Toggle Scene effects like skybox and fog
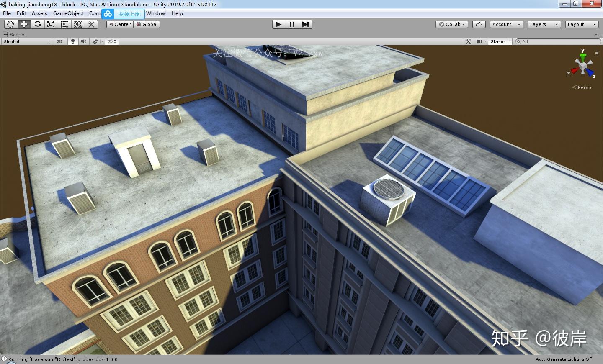603x364 pixels. [x=95, y=41]
